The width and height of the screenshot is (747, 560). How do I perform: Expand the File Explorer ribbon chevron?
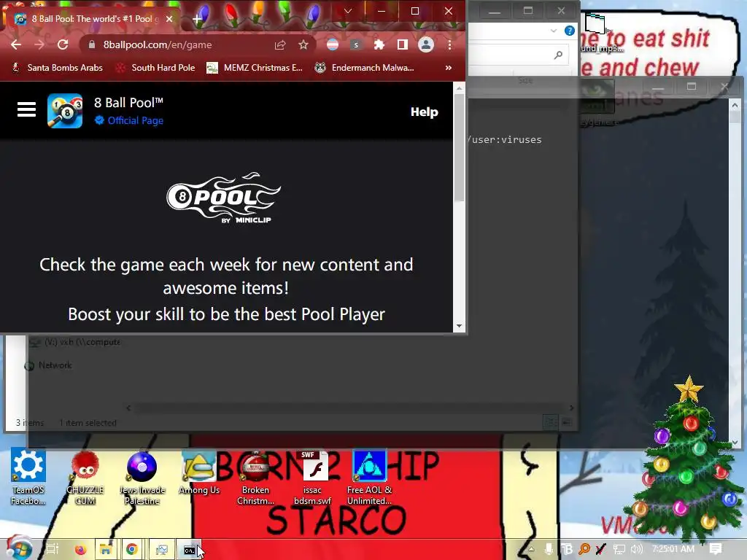point(553,31)
